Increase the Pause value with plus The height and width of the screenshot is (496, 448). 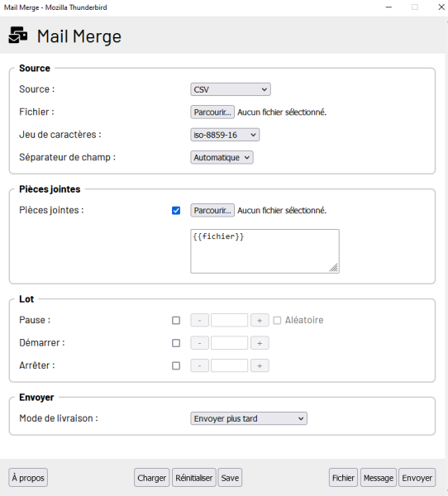point(260,321)
